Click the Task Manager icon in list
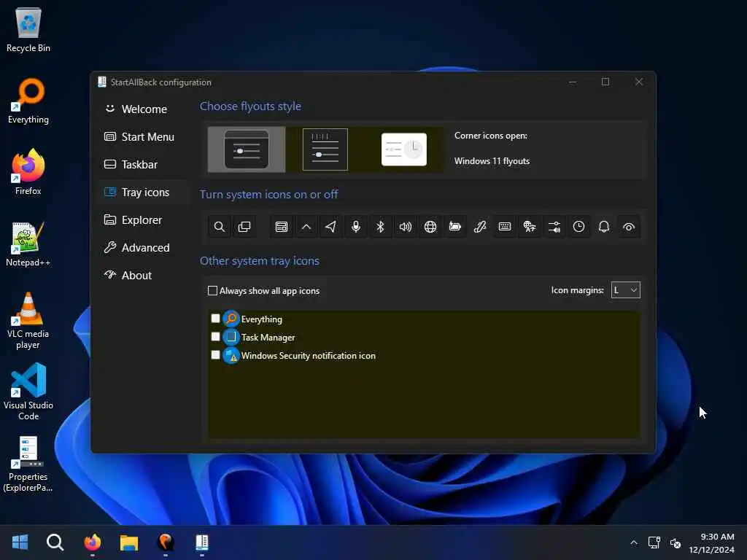The image size is (747, 560). point(231,337)
